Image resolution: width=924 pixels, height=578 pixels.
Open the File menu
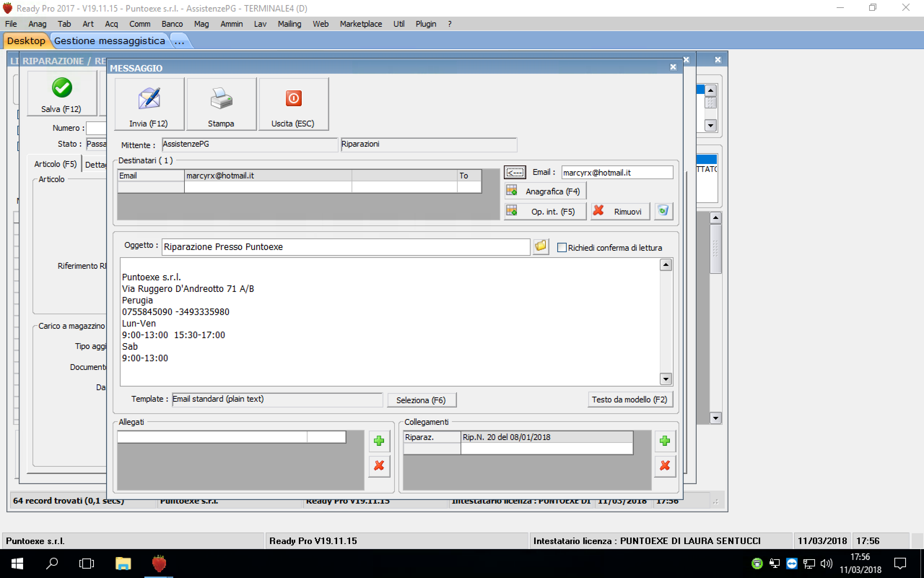tap(11, 24)
